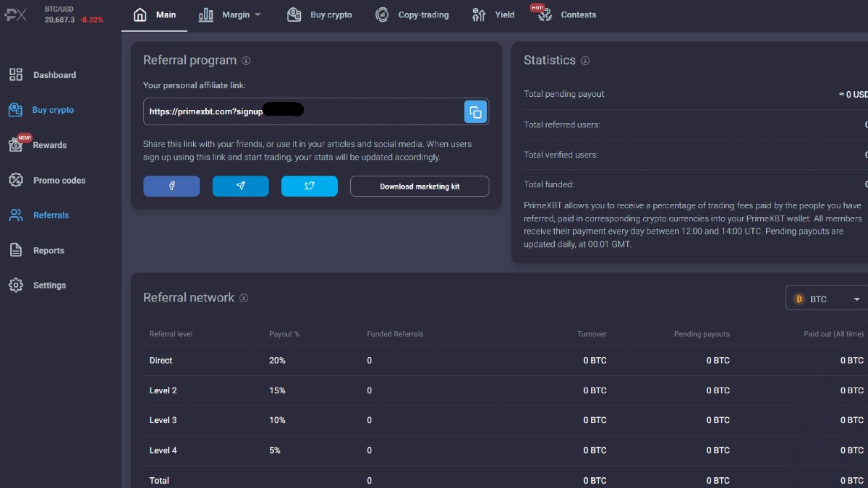Share referral link via Telegram
Screen dimensions: 868x488
pos(240,187)
